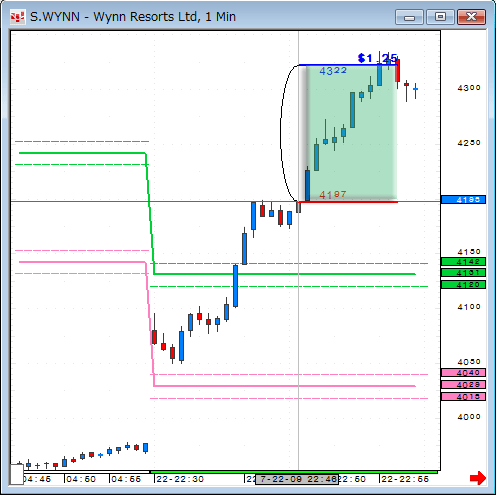Image resolution: width=496 pixels, height=495 pixels.
Task: Click the green 4131 price label
Action: (x=463, y=273)
